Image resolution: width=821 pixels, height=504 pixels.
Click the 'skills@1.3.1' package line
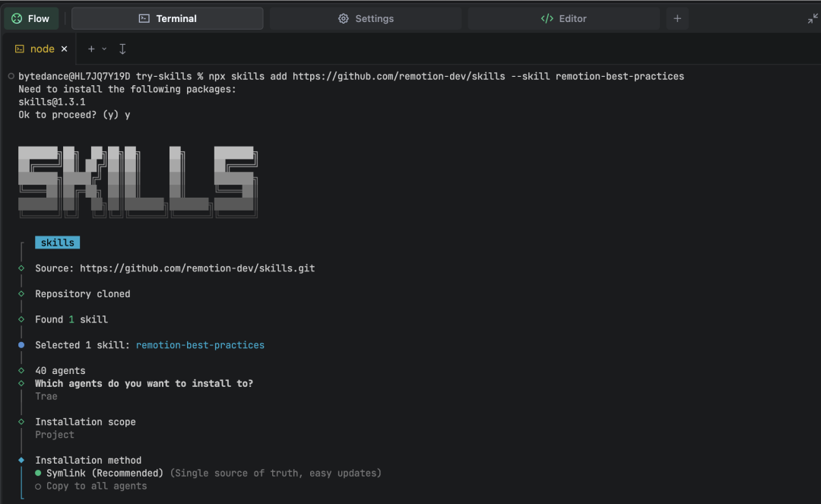click(x=52, y=102)
